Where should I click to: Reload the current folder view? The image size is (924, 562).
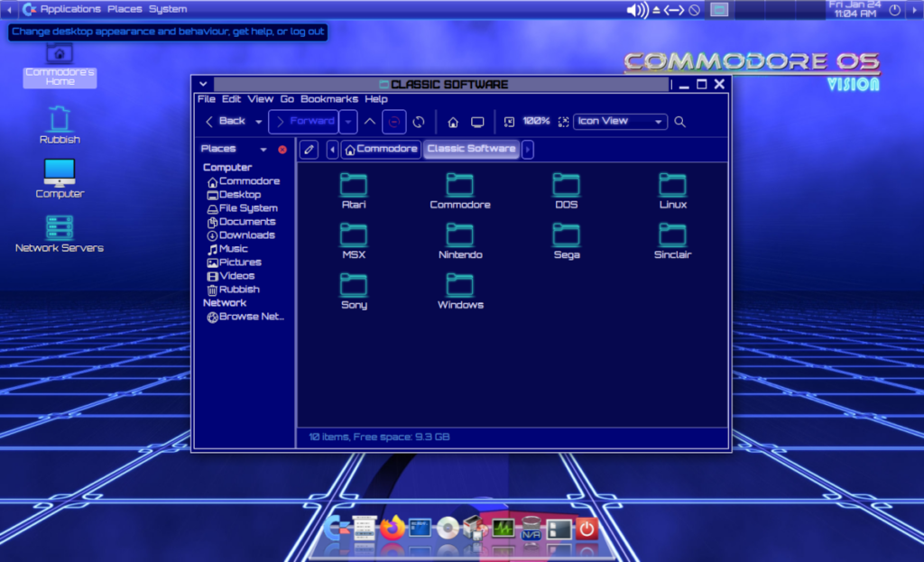[419, 122]
